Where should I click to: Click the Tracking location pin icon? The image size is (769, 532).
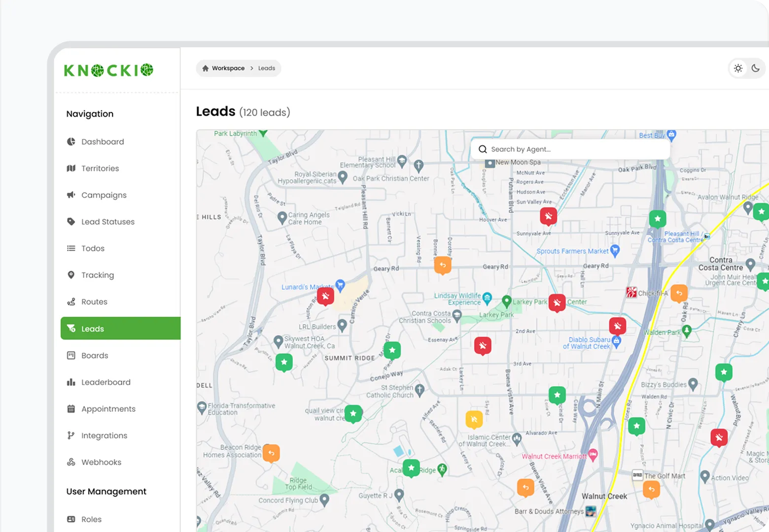pyautogui.click(x=71, y=275)
